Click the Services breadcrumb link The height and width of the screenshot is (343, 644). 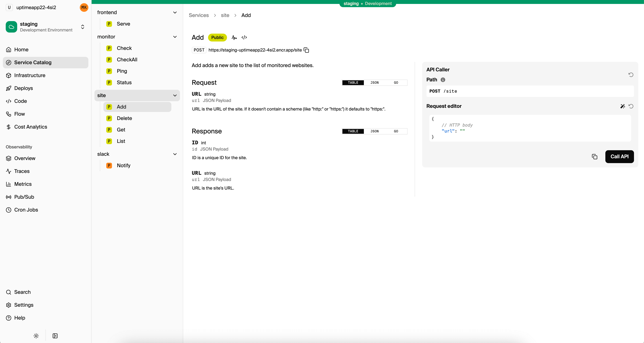(x=199, y=15)
